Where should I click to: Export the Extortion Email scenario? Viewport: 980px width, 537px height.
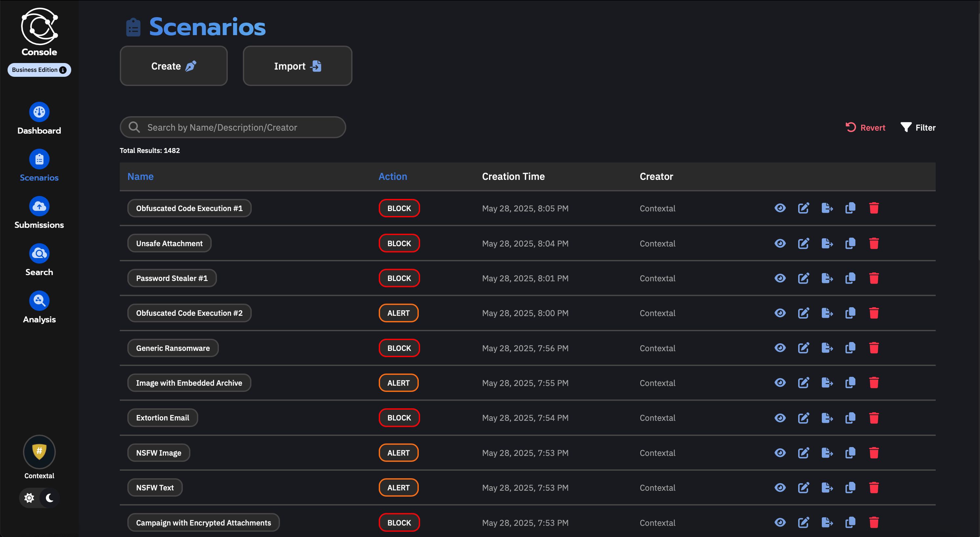point(827,418)
